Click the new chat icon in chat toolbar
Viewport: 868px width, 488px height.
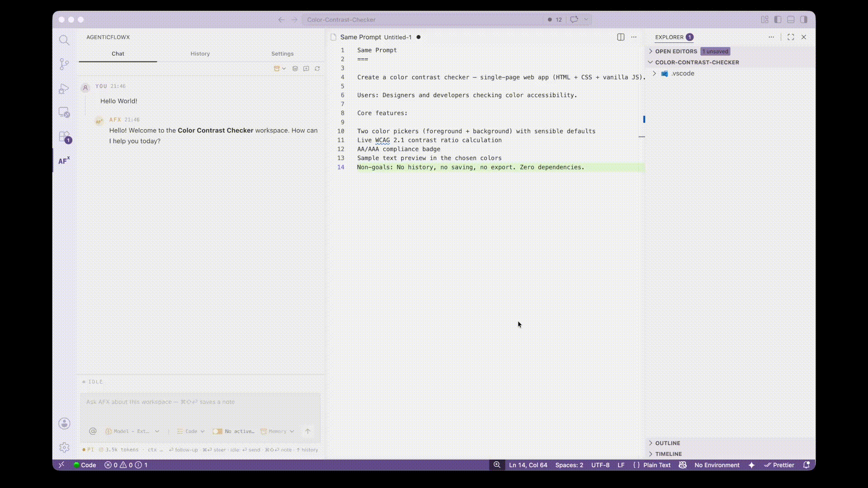pyautogui.click(x=306, y=69)
